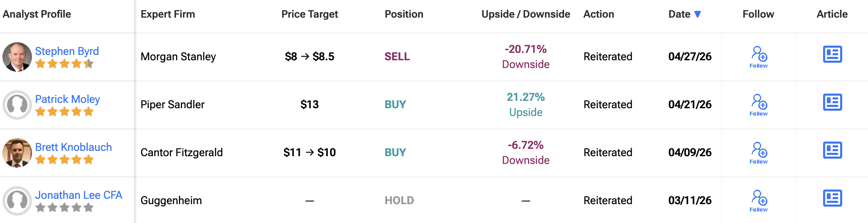The height and width of the screenshot is (223, 868).
Task: Open Guggenheim rating article
Action: [832, 198]
